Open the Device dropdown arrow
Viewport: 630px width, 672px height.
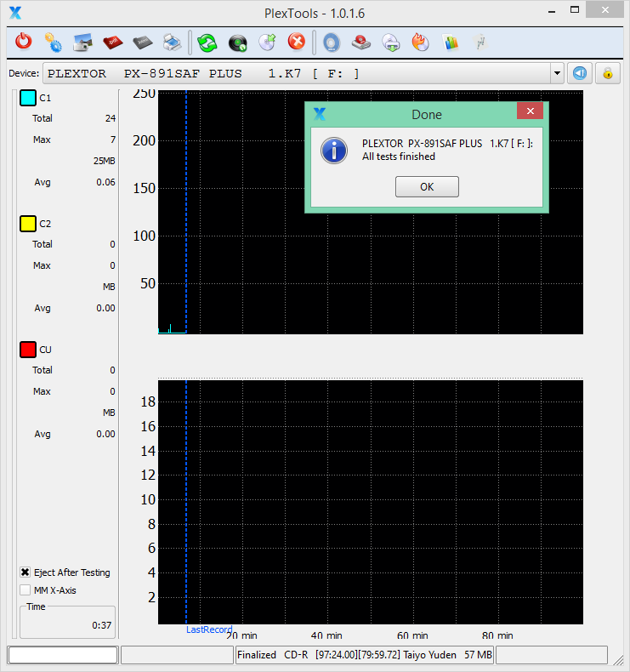tap(557, 73)
